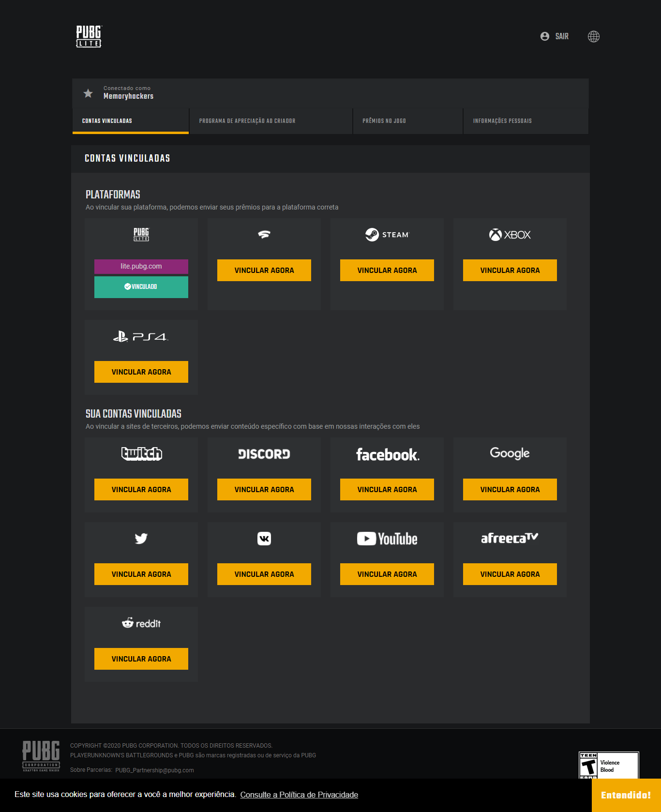Click the Sua Contas Vinculadas heading
The width and height of the screenshot is (661, 812).
click(134, 414)
